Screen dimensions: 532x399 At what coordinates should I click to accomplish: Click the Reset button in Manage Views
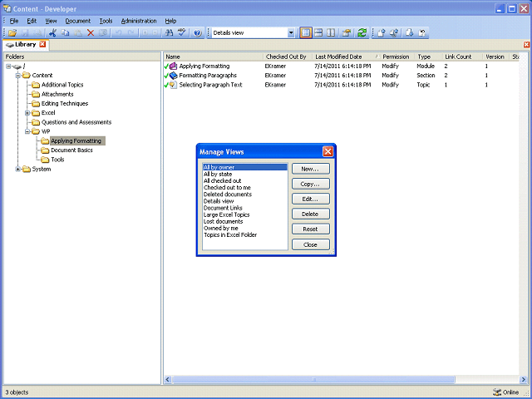coord(310,229)
